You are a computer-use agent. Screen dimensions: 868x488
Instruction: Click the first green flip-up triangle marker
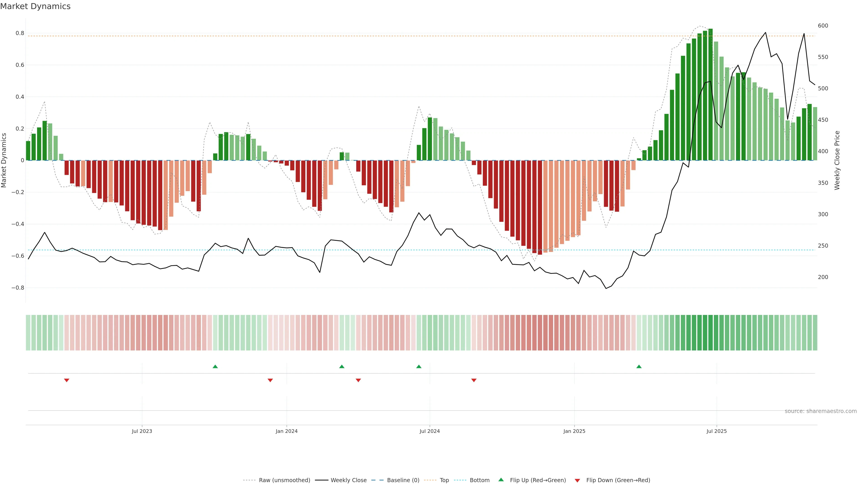(215, 366)
